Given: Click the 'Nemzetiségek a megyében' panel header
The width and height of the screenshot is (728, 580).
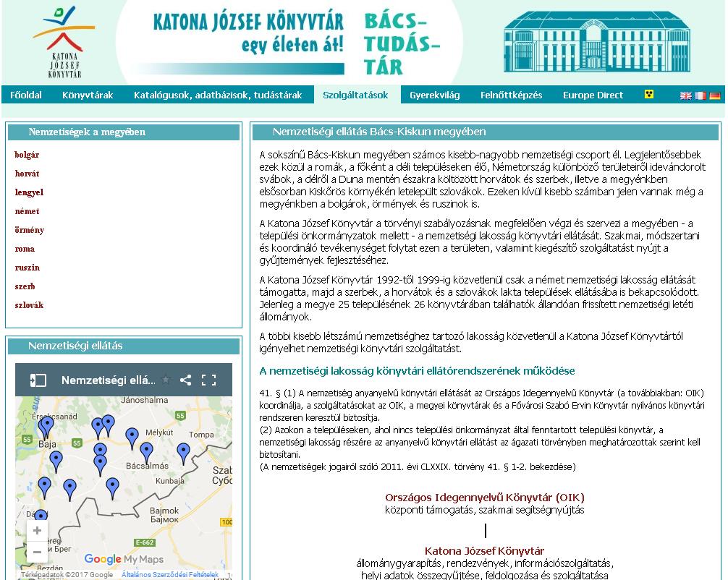Looking at the screenshot, I should pos(124,132).
